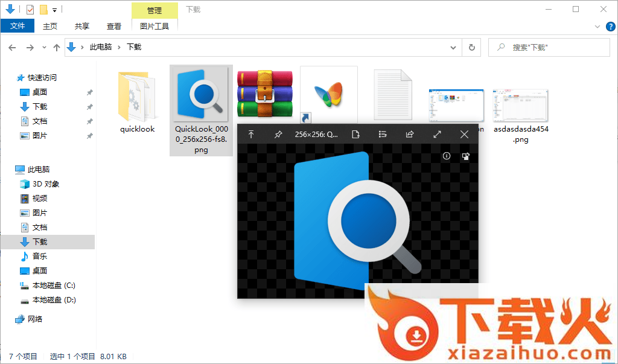The image size is (618, 364).
Task: Open 文档 under 此电脑 in sidebar
Action: 34,227
